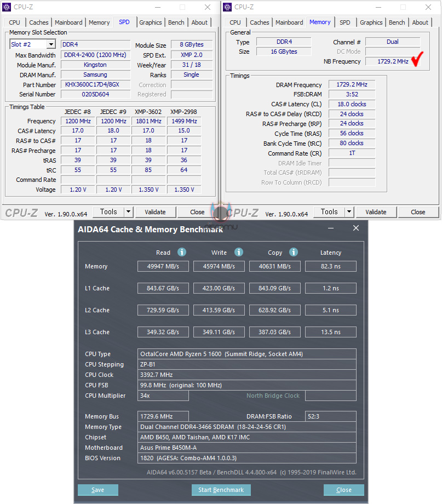Open Graphics tab in left CPU-Z window
442x504 pixels.
[151, 22]
